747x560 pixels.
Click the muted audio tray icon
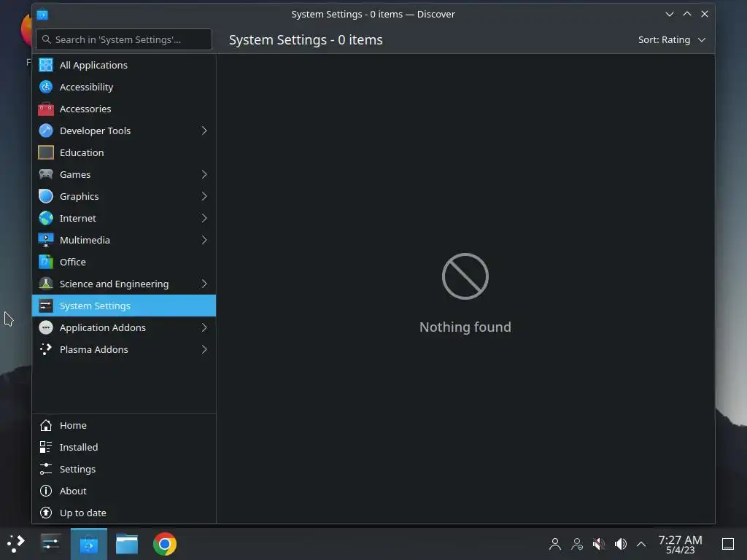[x=599, y=544]
